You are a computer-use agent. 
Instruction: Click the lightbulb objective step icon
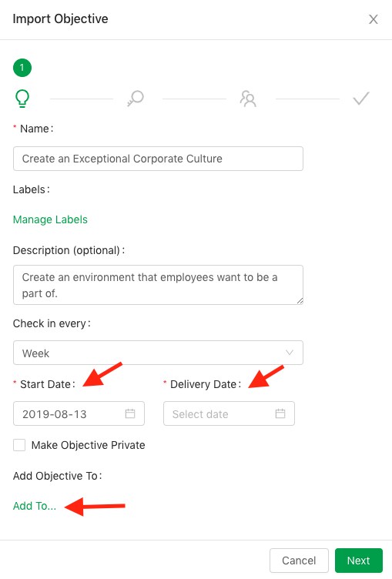click(x=22, y=99)
